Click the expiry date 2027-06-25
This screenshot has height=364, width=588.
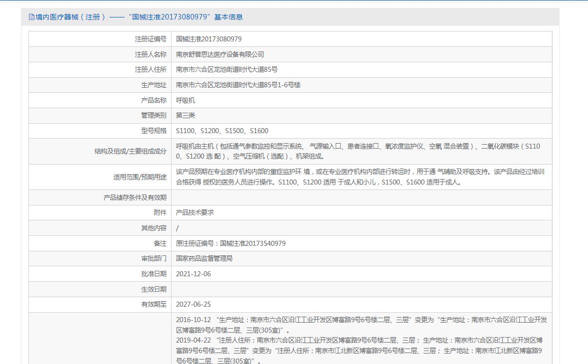194,304
